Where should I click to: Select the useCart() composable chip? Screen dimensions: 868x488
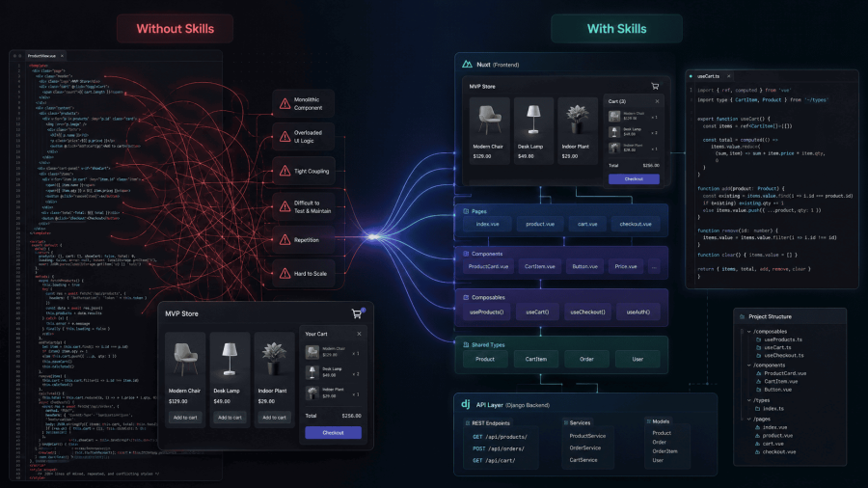click(x=537, y=312)
